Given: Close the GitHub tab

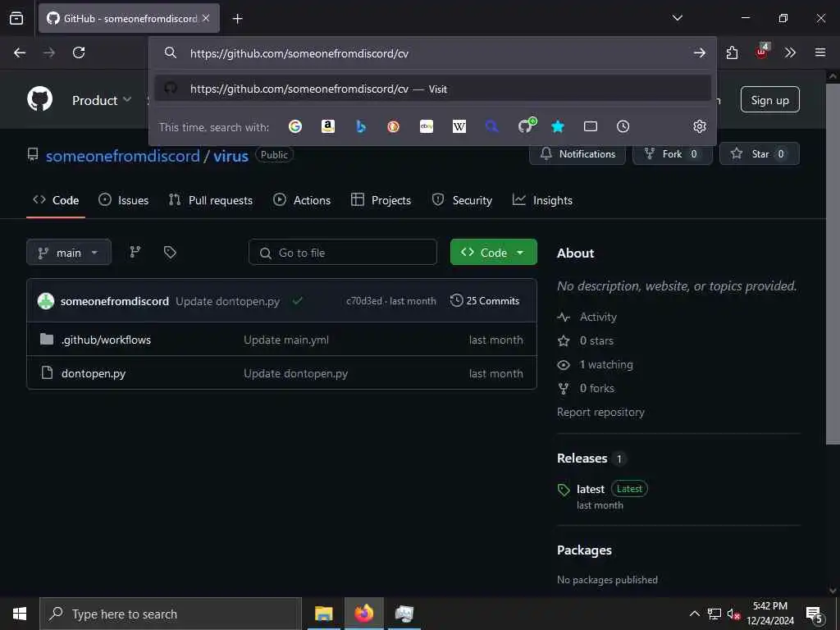Looking at the screenshot, I should pos(206,18).
